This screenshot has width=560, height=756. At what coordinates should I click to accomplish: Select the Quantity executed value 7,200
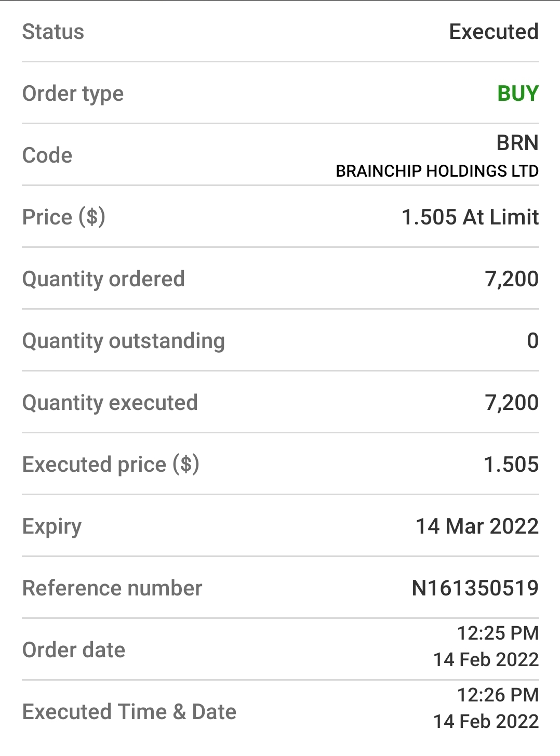click(512, 403)
